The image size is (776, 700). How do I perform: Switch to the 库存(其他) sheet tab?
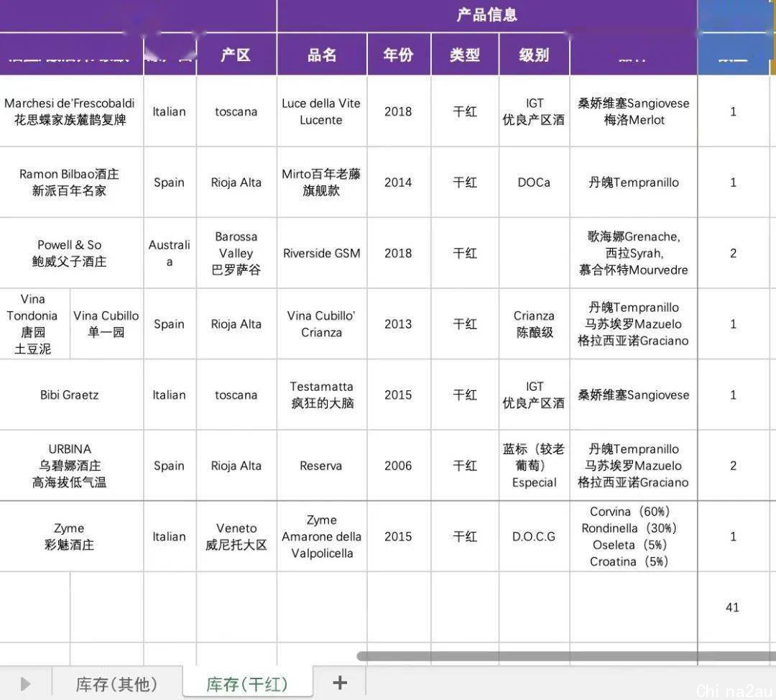pyautogui.click(x=117, y=683)
